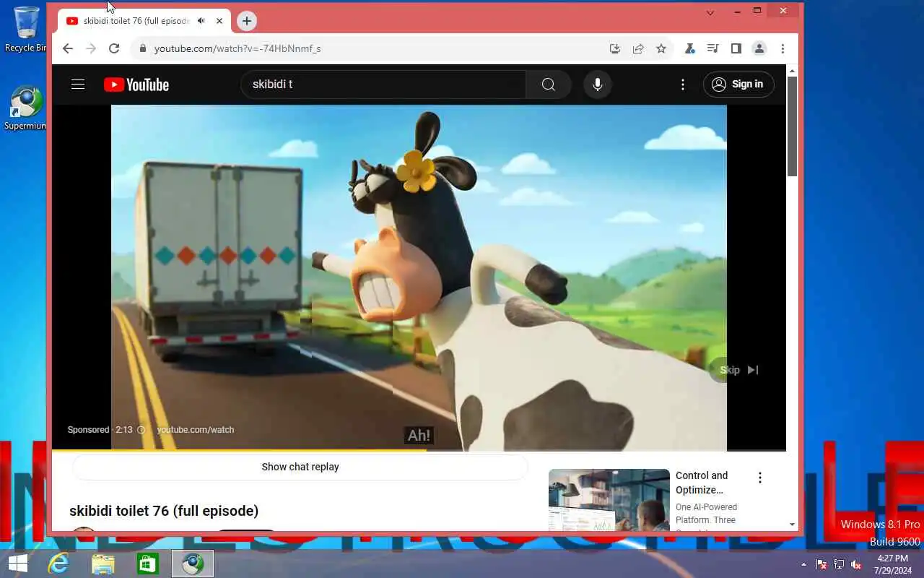Open a new browser tab
The image size is (924, 578).
[x=246, y=21]
